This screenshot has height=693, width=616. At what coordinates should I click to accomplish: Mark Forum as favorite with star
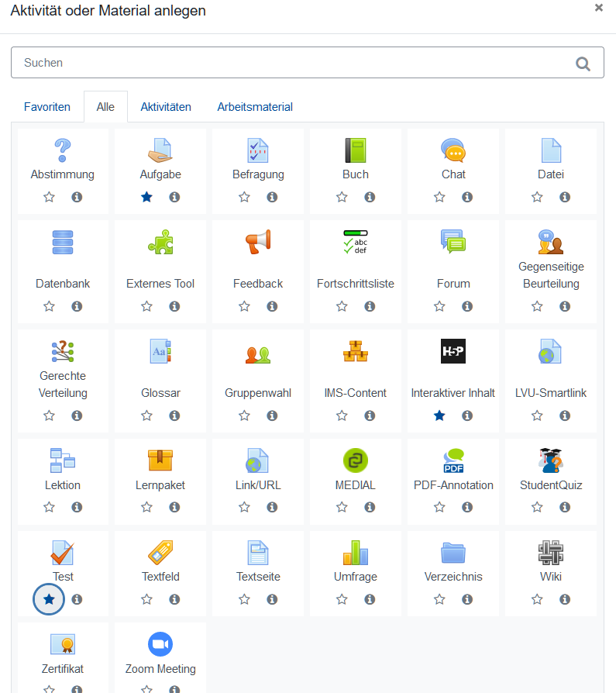coord(439,306)
